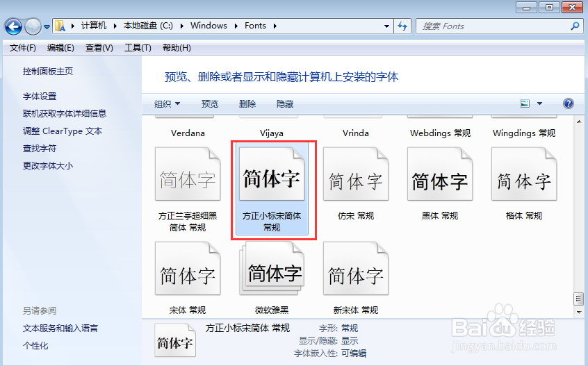Select 新宋体 常规 font icon
The image size is (588, 366).
356,269
